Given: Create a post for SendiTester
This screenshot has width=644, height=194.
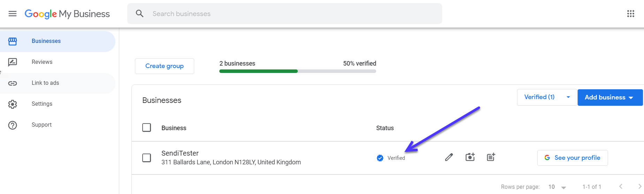Looking at the screenshot, I should 491,157.
